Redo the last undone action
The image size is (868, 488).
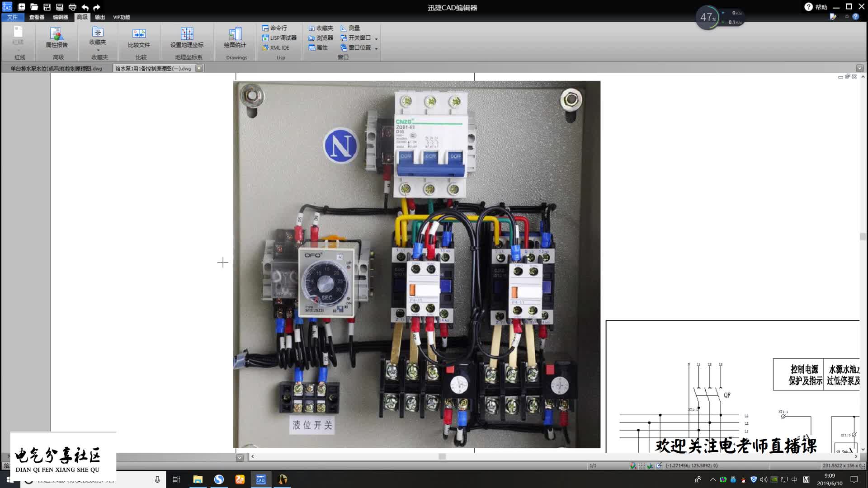(96, 7)
